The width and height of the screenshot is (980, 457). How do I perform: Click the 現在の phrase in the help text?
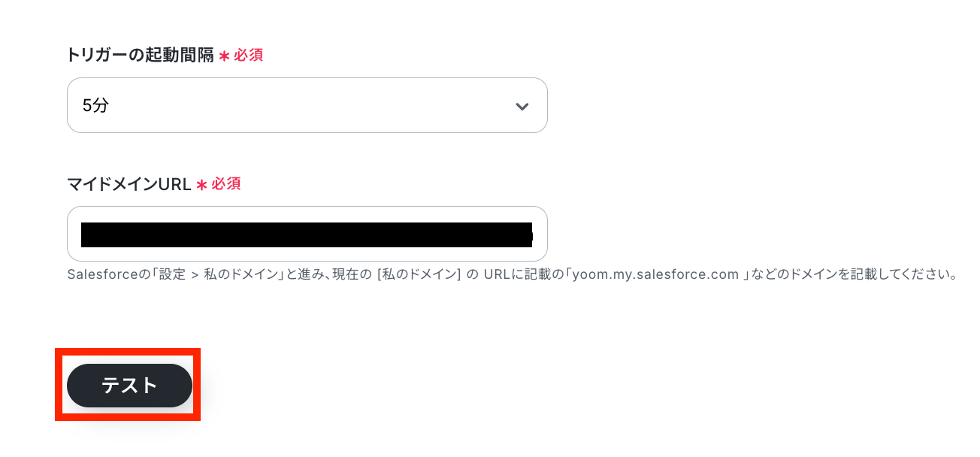(x=352, y=274)
